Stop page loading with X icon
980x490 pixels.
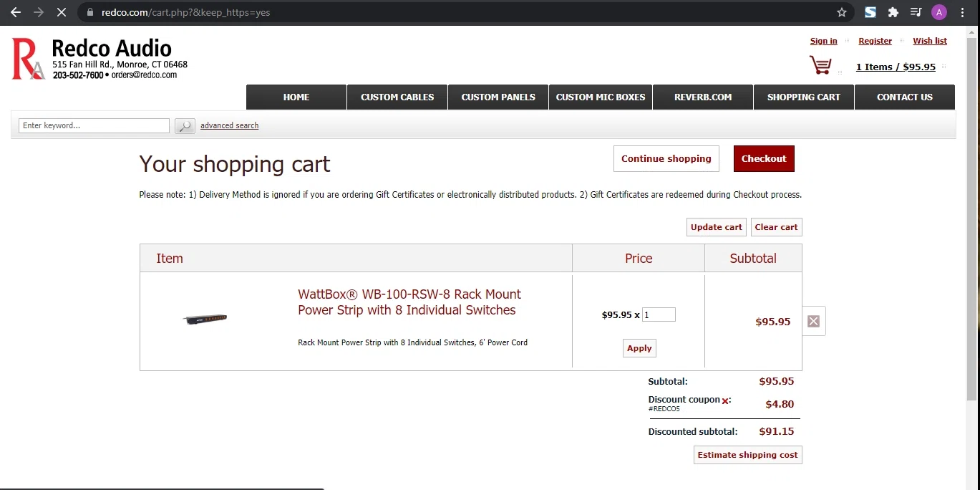pos(61,12)
